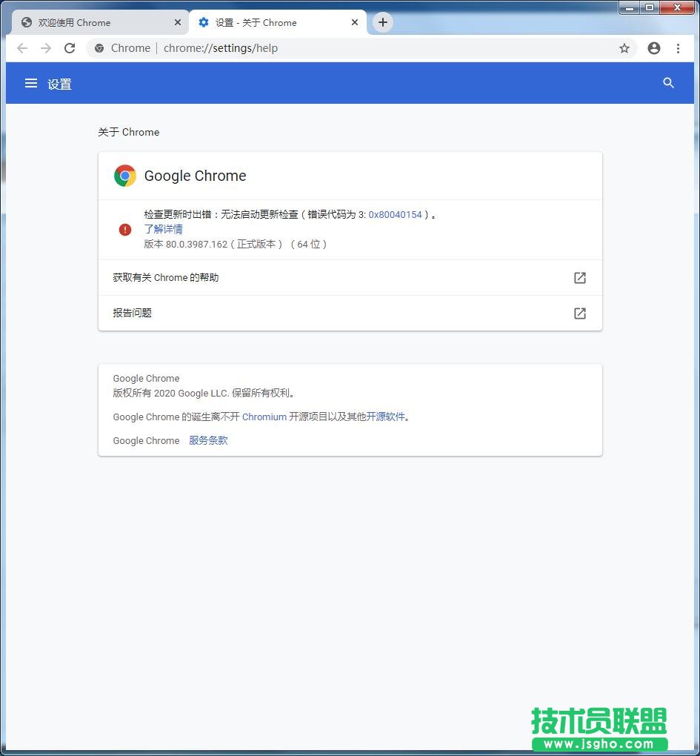Click the back navigation arrow
700x756 pixels.
click(x=21, y=47)
